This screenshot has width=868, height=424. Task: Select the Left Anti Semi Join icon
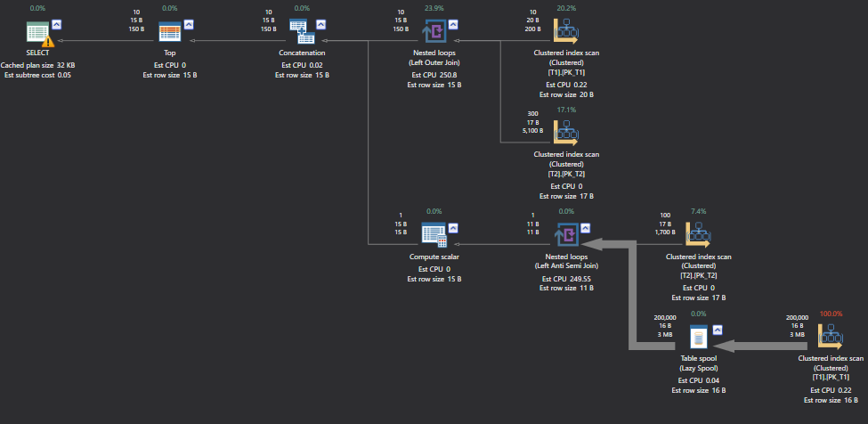[566, 236]
